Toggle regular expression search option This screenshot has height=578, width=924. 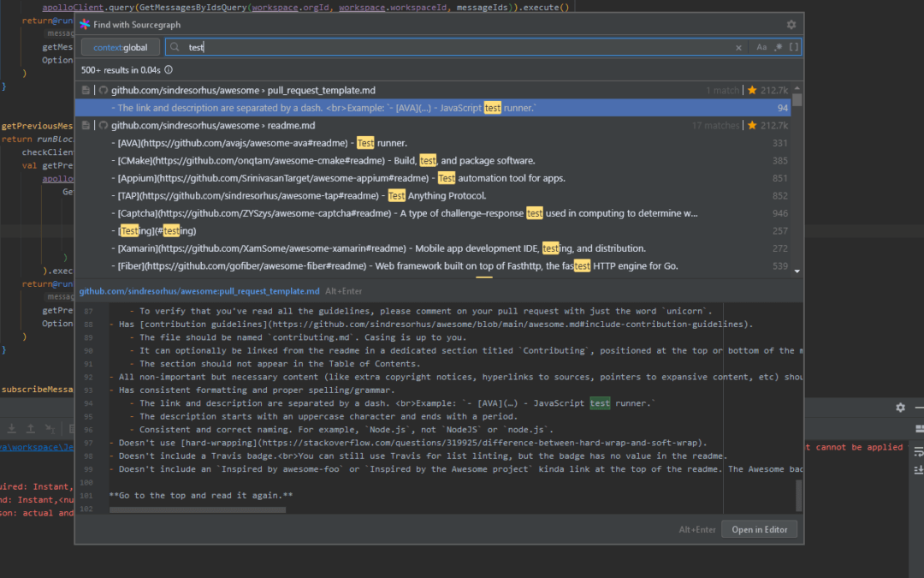[778, 47]
